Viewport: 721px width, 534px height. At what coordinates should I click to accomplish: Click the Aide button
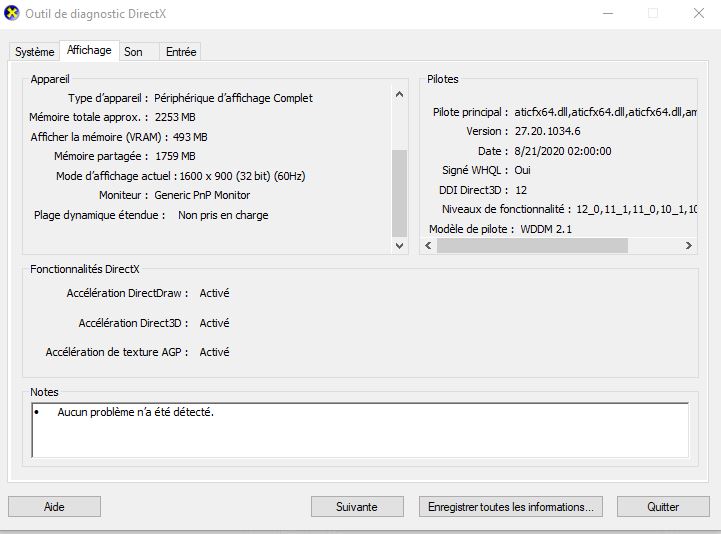pyautogui.click(x=54, y=506)
